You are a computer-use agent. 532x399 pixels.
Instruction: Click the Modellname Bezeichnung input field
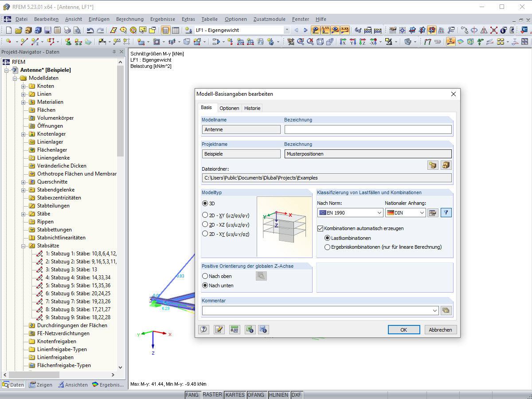pos(368,129)
